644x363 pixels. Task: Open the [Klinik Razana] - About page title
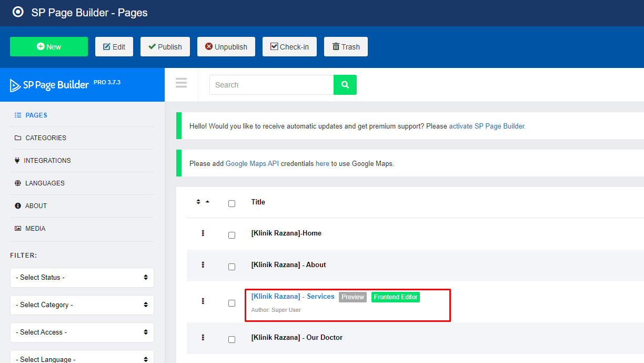click(x=289, y=265)
